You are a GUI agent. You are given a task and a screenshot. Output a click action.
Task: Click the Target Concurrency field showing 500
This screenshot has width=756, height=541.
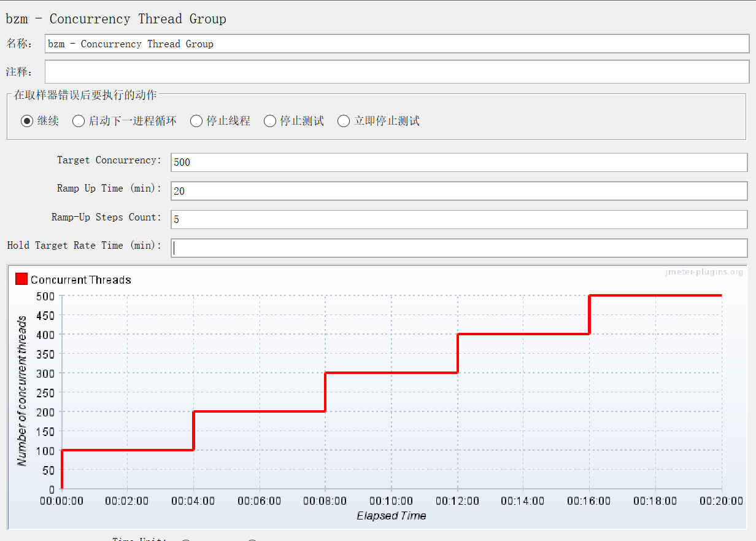pyautogui.click(x=459, y=162)
